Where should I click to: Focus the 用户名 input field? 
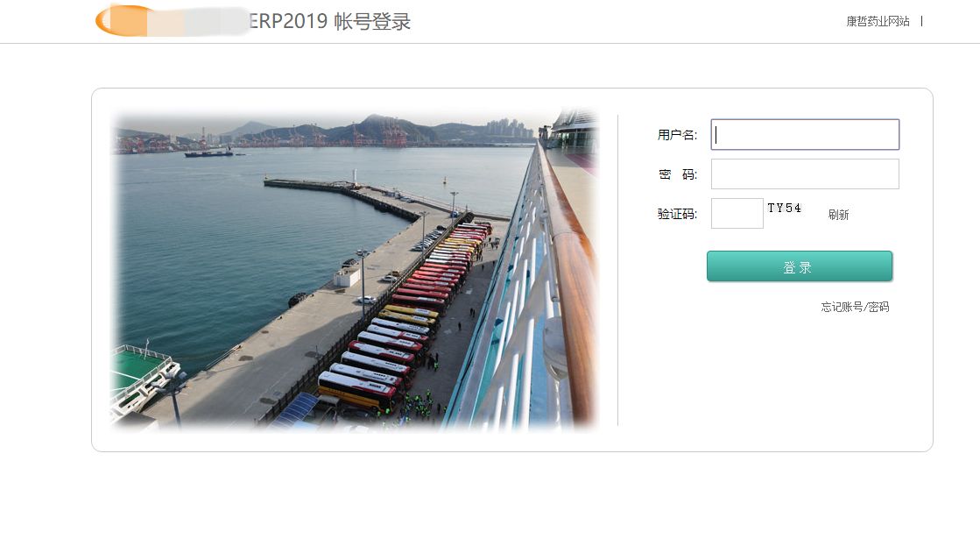point(805,134)
